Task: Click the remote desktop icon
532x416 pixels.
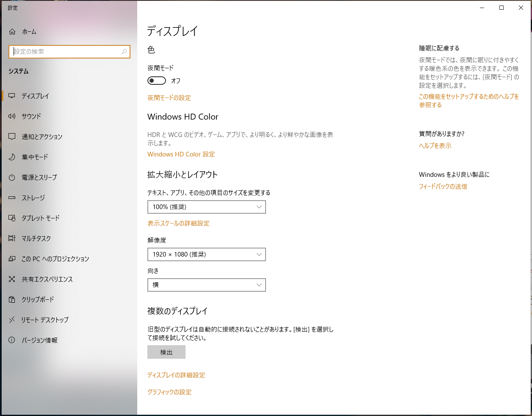Action: 12,320
